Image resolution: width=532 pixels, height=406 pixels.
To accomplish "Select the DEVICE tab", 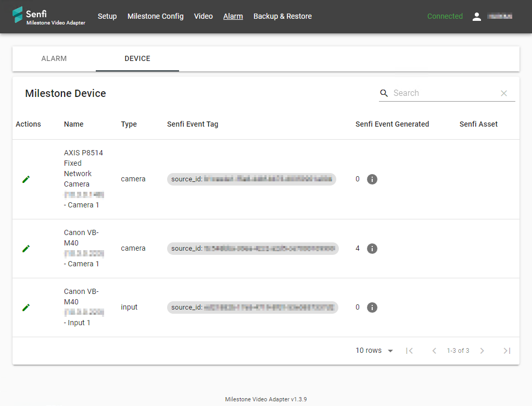I will [137, 58].
